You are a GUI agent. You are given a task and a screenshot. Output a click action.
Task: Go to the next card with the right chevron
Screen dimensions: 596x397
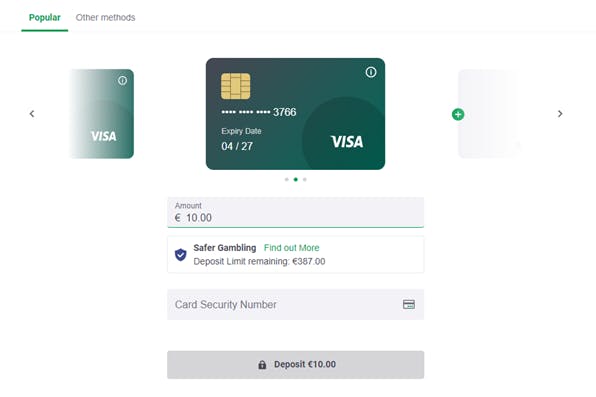click(560, 114)
